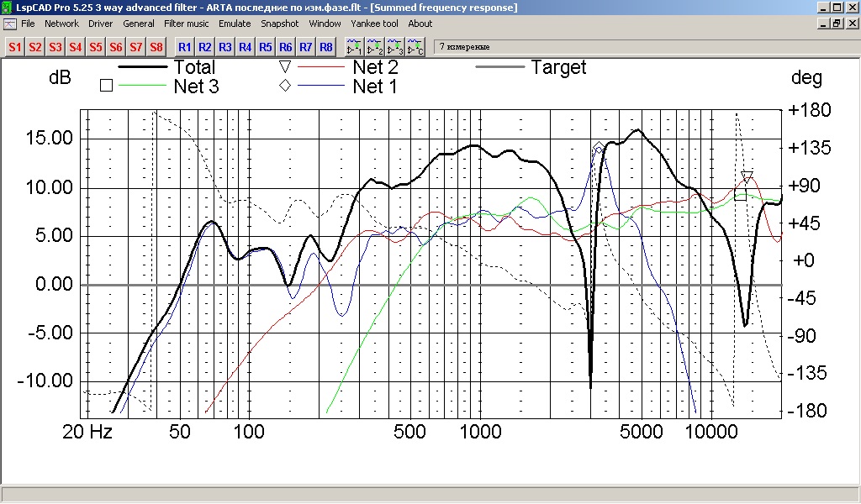Open the General menu

139,24
